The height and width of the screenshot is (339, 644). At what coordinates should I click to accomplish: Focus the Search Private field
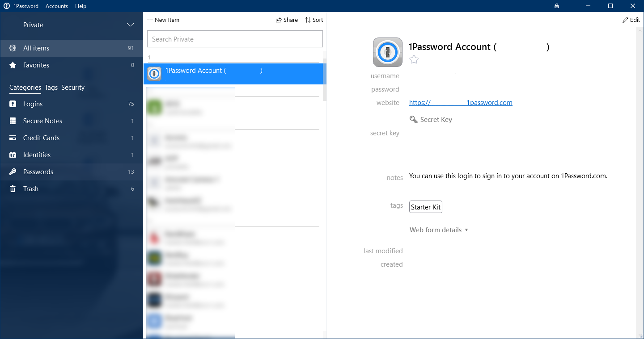235,39
